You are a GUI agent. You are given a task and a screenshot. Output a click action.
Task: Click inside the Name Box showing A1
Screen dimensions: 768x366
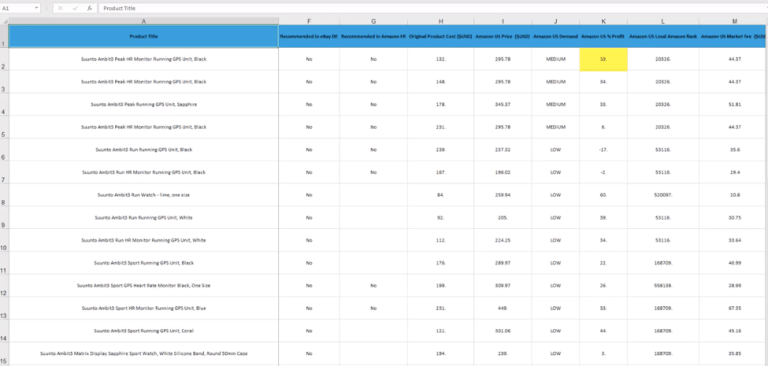pyautogui.click(x=17, y=8)
